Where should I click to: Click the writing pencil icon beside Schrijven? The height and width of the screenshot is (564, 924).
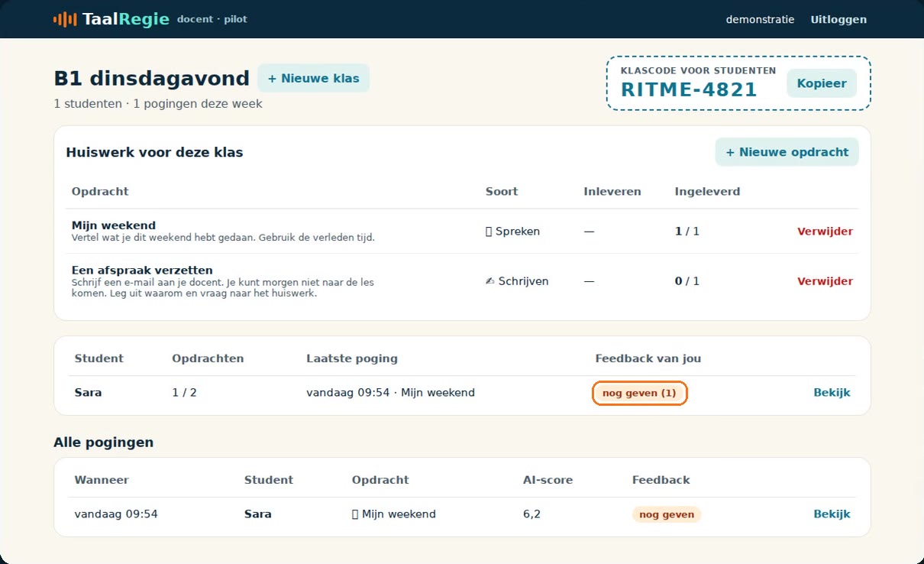click(x=490, y=281)
